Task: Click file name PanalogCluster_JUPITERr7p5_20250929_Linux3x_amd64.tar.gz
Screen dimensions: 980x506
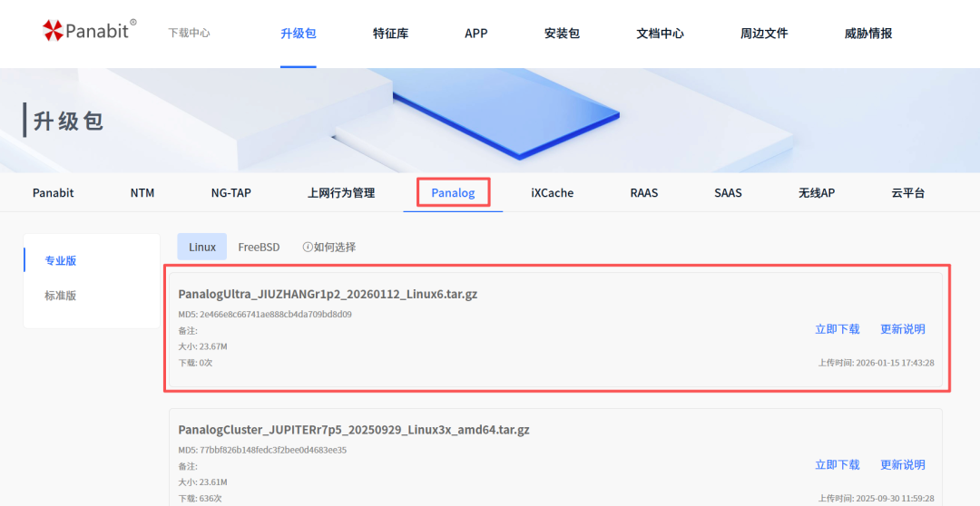Action: point(354,430)
